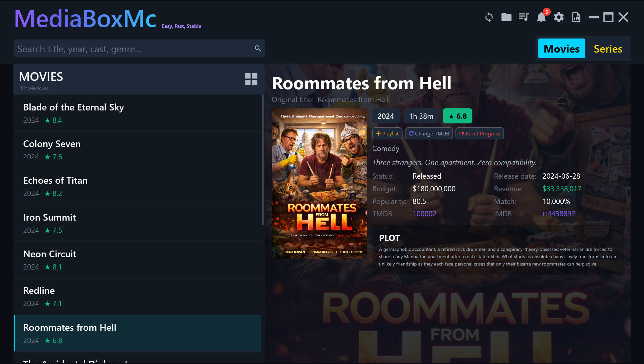Open the playlist queue music icon

(524, 17)
